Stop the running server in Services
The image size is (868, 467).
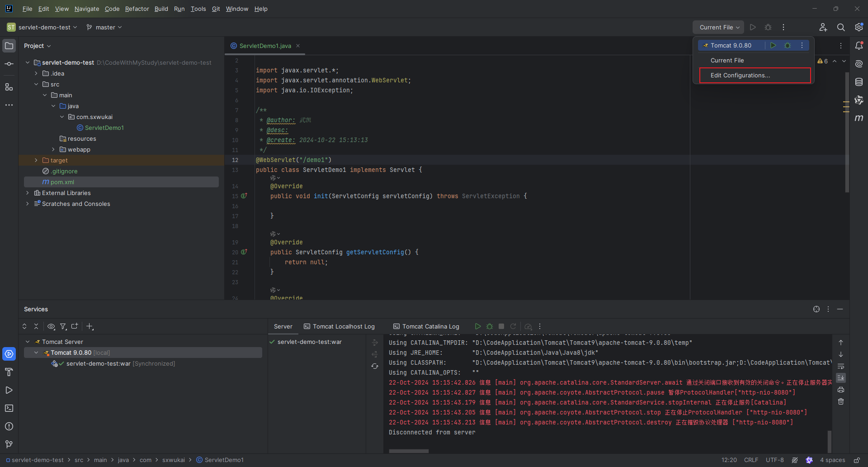(501, 326)
